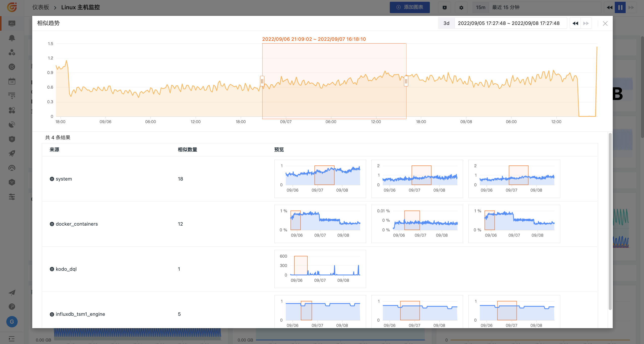
Task: Open the kodo_dql preview chart
Action: point(320,269)
